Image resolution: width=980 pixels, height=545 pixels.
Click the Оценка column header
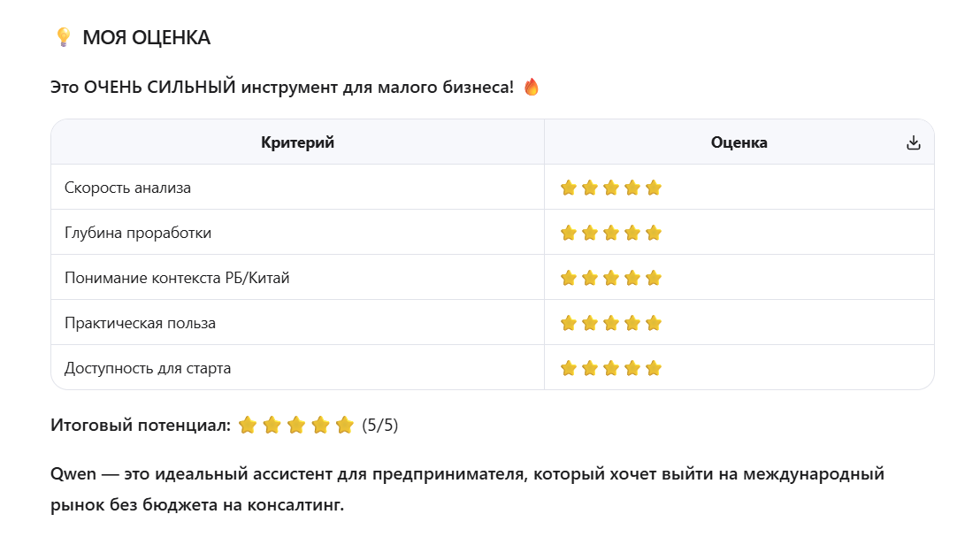coord(739,142)
